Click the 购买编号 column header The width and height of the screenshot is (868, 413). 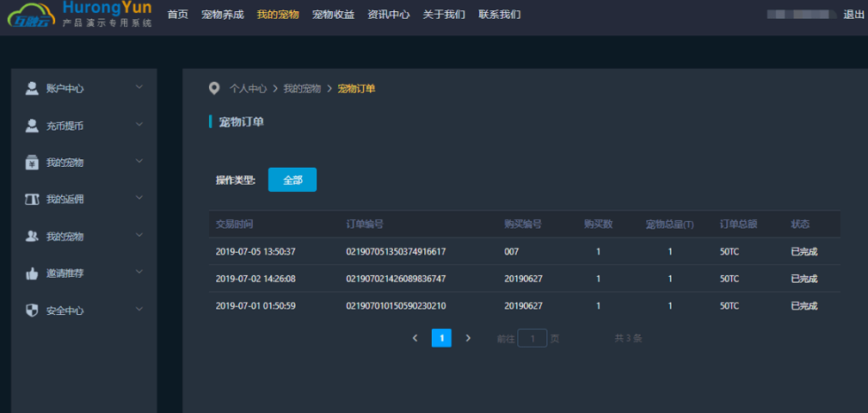(x=522, y=225)
